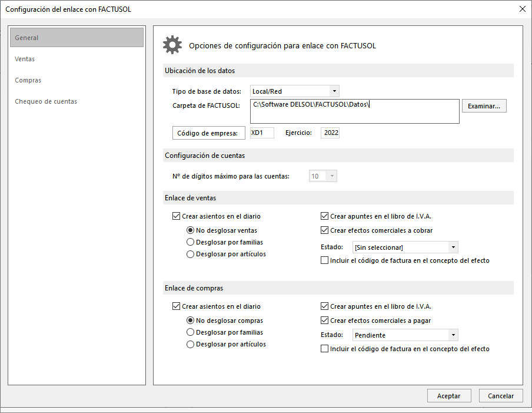Select Desglosar por familias under Enlace de ventas
Viewport: 532px width, 413px height.
pyautogui.click(x=190, y=242)
